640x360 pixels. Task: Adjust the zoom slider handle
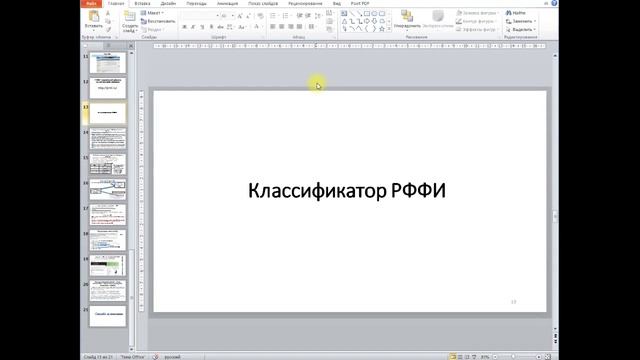click(513, 357)
